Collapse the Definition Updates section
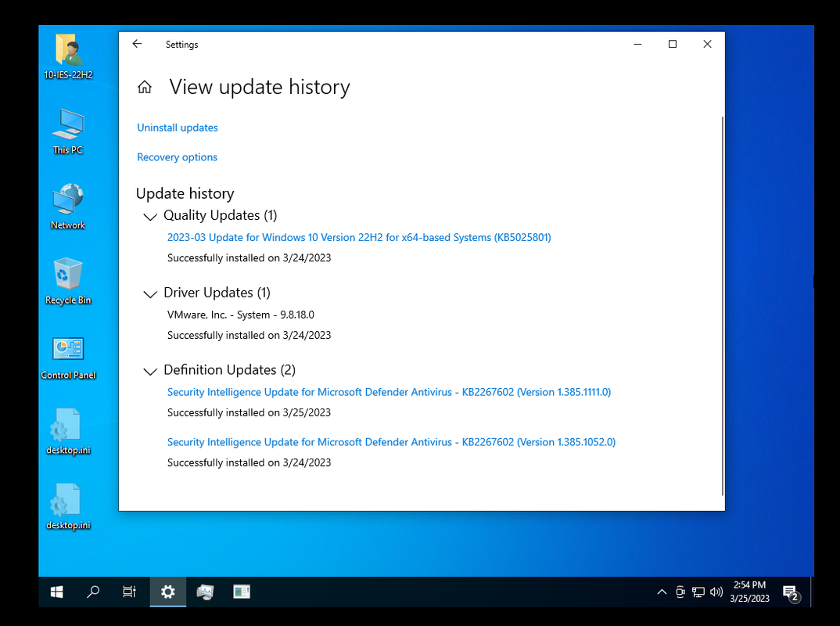Image resolution: width=840 pixels, height=626 pixels. click(150, 371)
